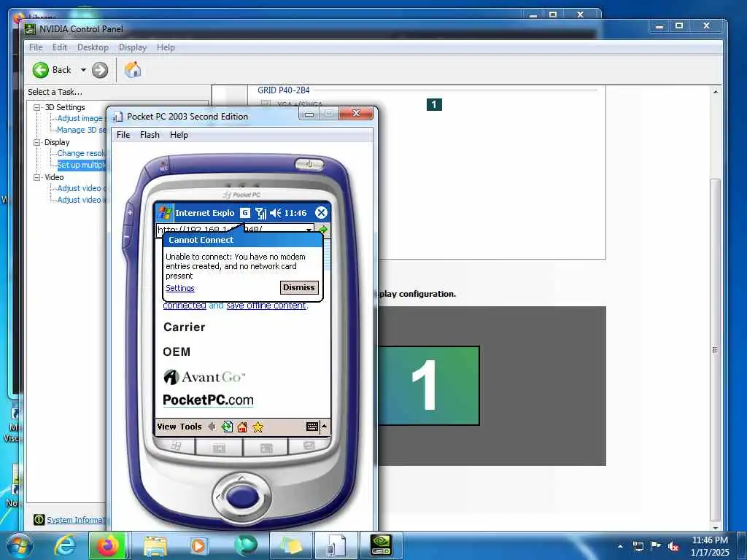The image size is (747, 560).
Task: Click the Back arrow in Pocket IE toolbar
Action: 212,427
